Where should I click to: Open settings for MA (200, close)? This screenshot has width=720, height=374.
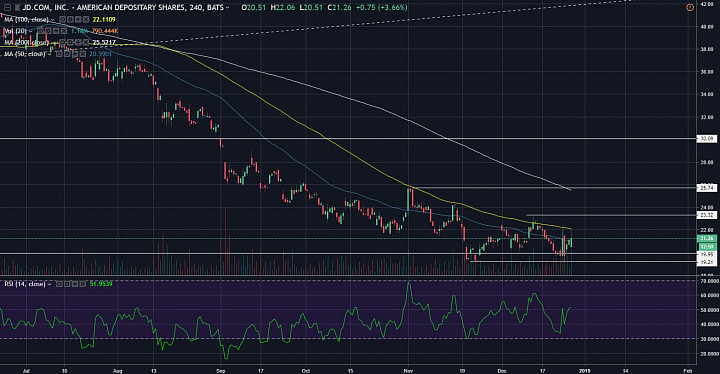pyautogui.click(x=70, y=43)
